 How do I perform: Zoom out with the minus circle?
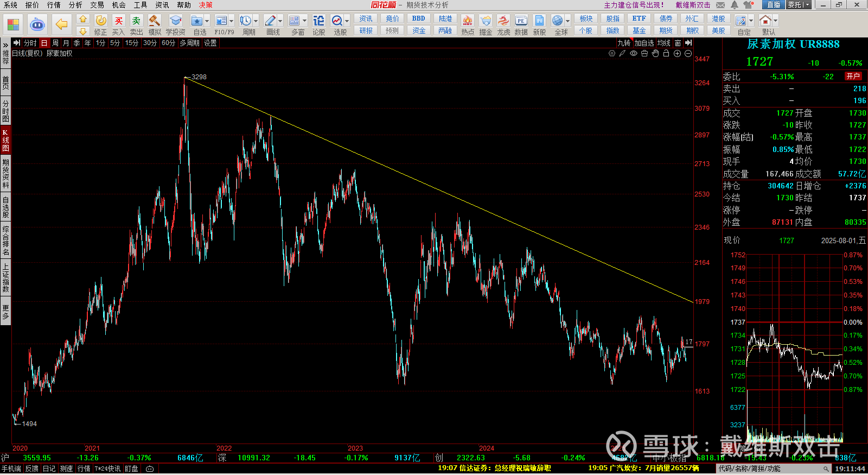[688, 53]
